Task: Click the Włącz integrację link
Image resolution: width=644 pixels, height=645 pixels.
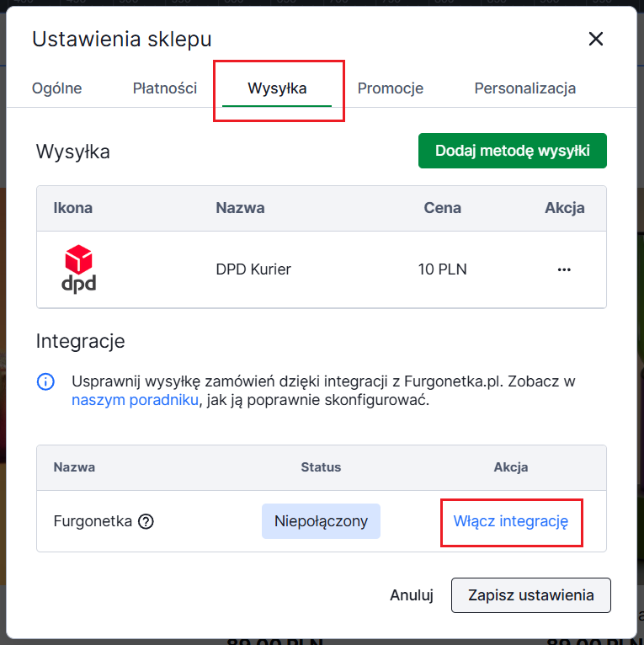Action: click(511, 521)
